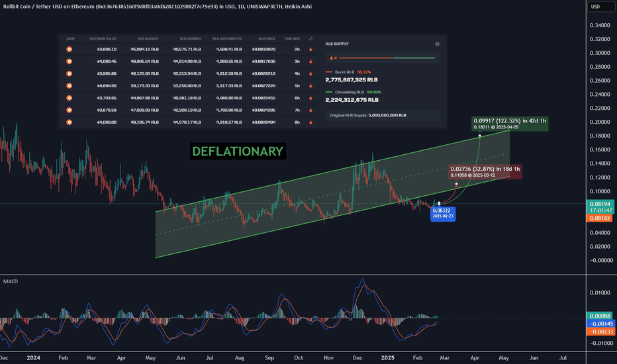Click the RLB BURNED column header

(x=191, y=38)
